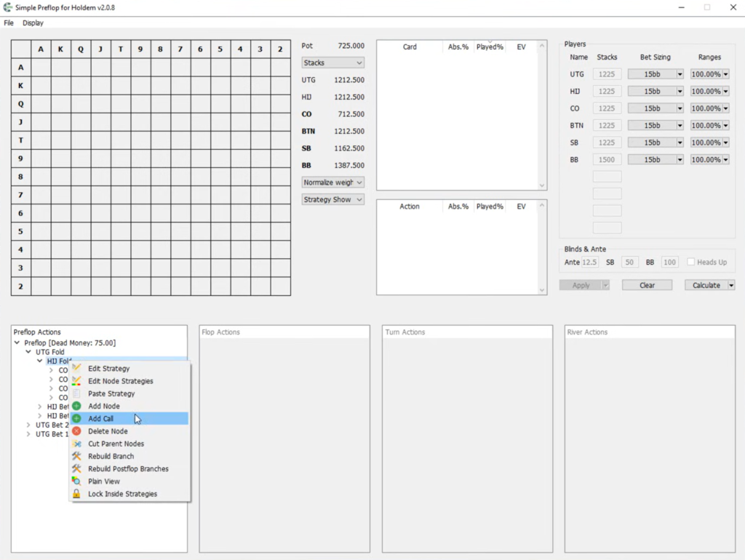
Task: Click the red Delete Node icon
Action: [x=76, y=431]
